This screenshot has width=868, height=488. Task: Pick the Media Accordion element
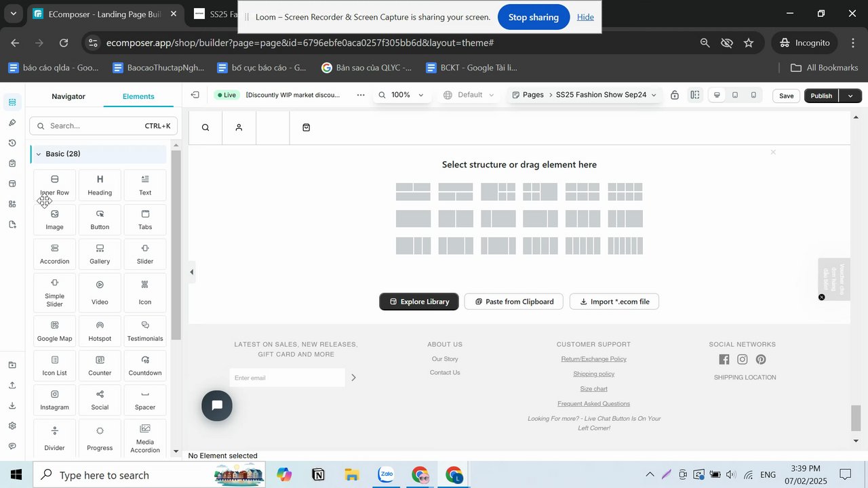click(145, 439)
